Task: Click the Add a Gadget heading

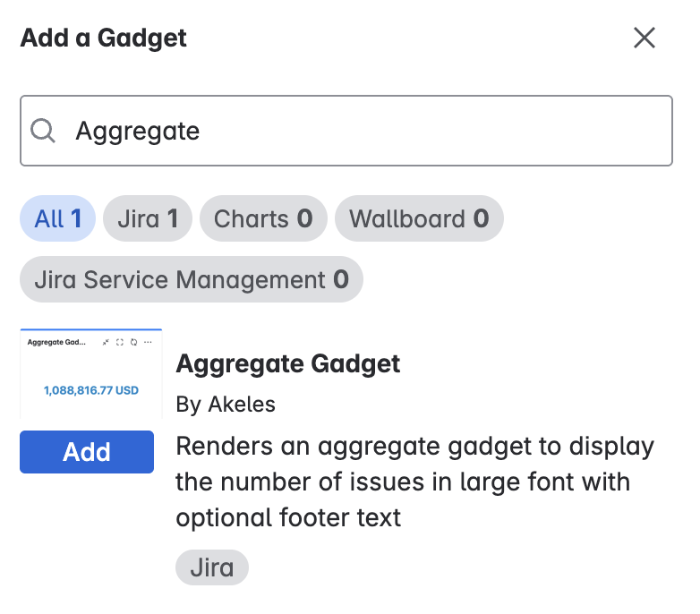Action: click(x=104, y=38)
